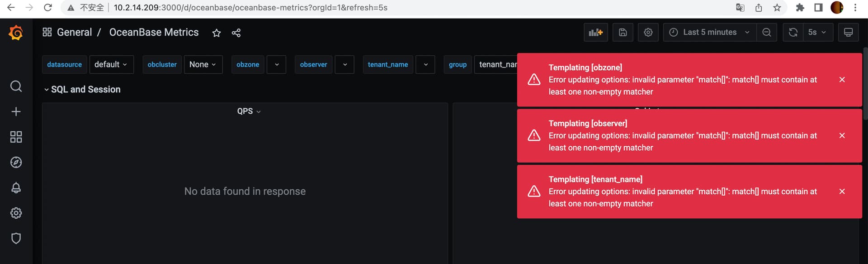Click the obzone variable label
The width and height of the screenshot is (868, 264).
point(248,64)
